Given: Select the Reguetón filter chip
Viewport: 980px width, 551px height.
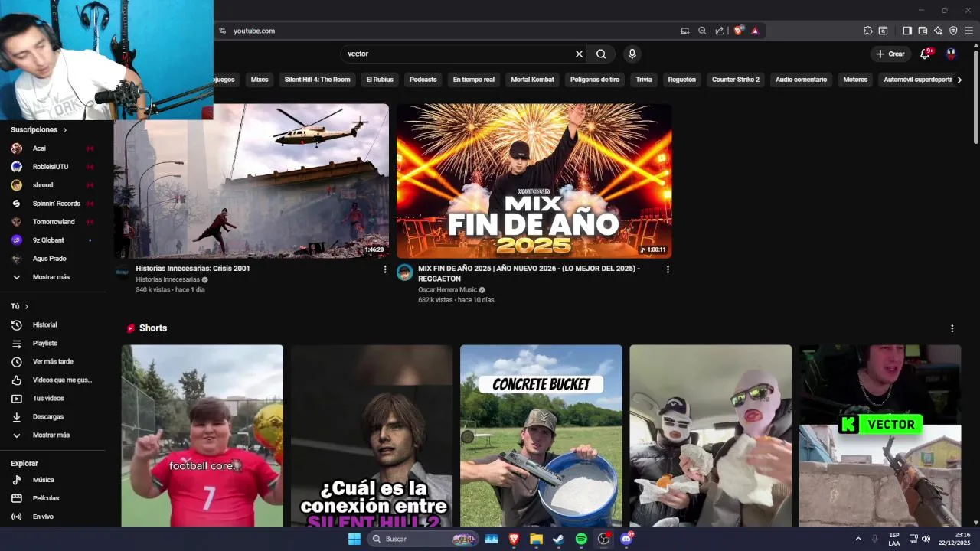Looking at the screenshot, I should (x=681, y=80).
